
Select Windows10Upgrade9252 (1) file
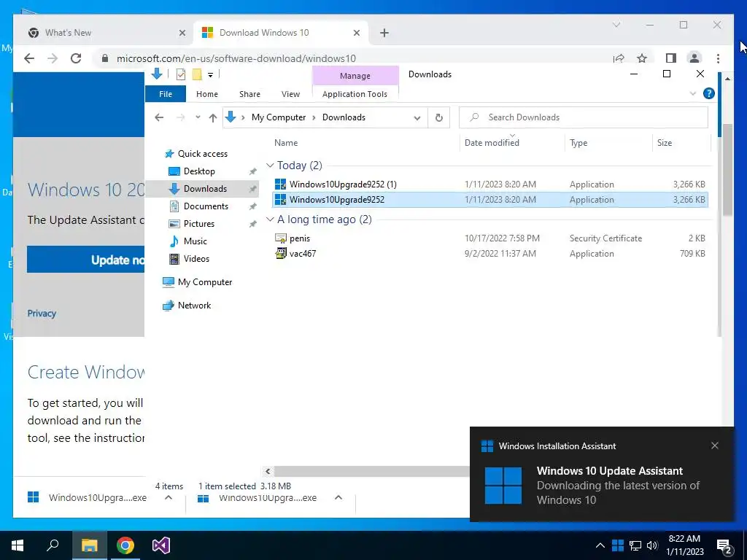point(490,184)
